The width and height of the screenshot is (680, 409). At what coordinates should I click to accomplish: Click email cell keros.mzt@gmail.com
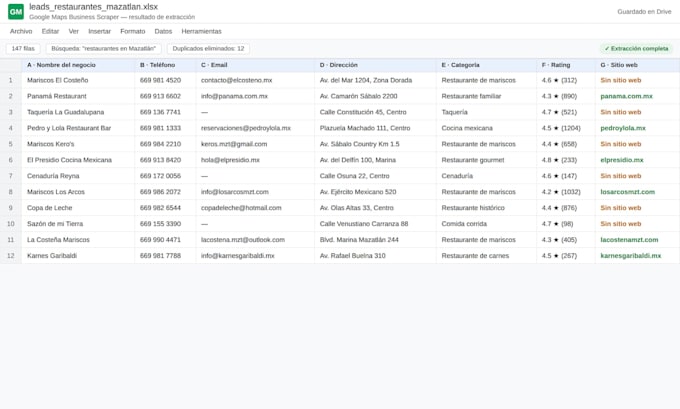255,144
